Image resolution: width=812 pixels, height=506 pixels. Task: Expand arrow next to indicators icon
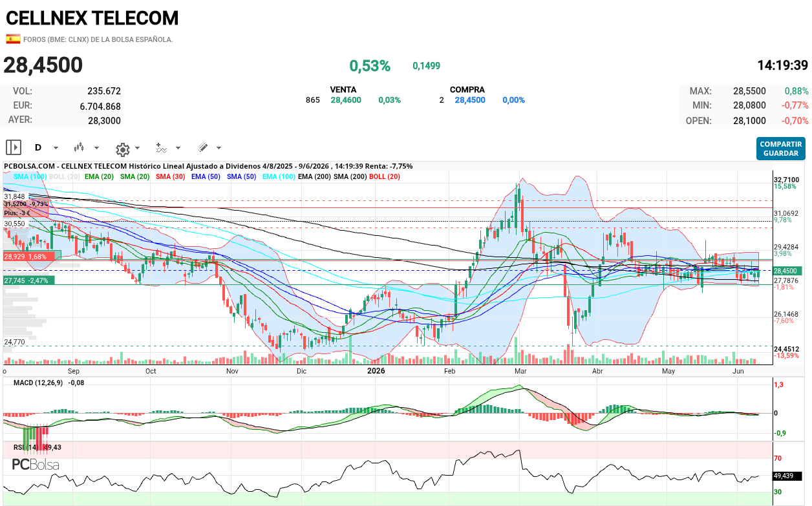pyautogui.click(x=178, y=148)
